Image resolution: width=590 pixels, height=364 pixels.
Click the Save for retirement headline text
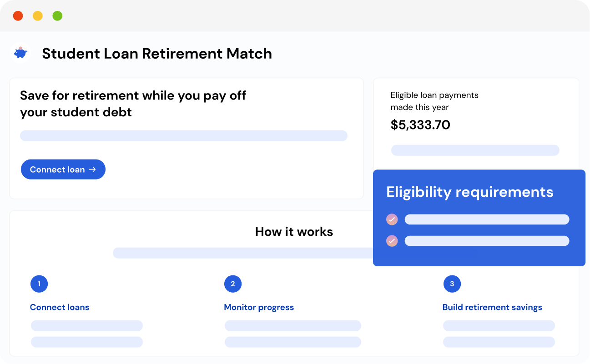tap(133, 104)
